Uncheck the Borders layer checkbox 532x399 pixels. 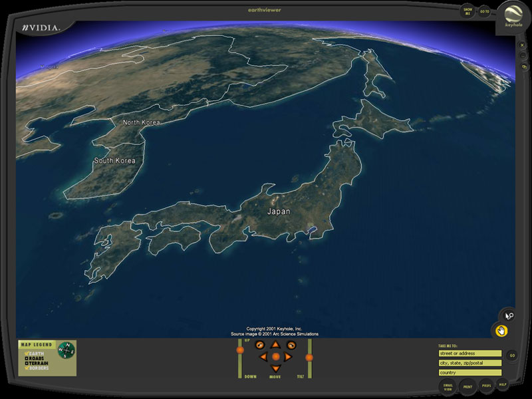[27, 368]
